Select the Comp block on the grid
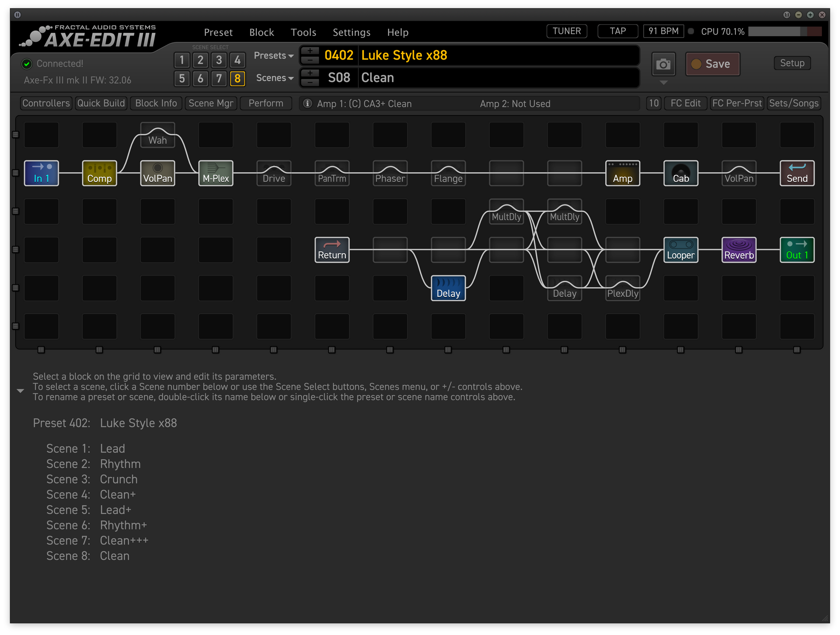The height and width of the screenshot is (635, 840). (100, 173)
